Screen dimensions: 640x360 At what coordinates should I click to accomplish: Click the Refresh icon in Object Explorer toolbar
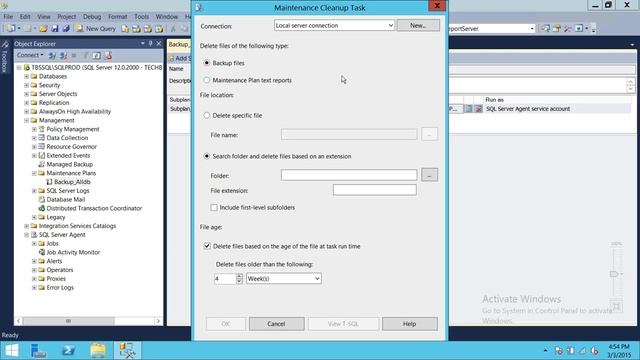pos(96,56)
